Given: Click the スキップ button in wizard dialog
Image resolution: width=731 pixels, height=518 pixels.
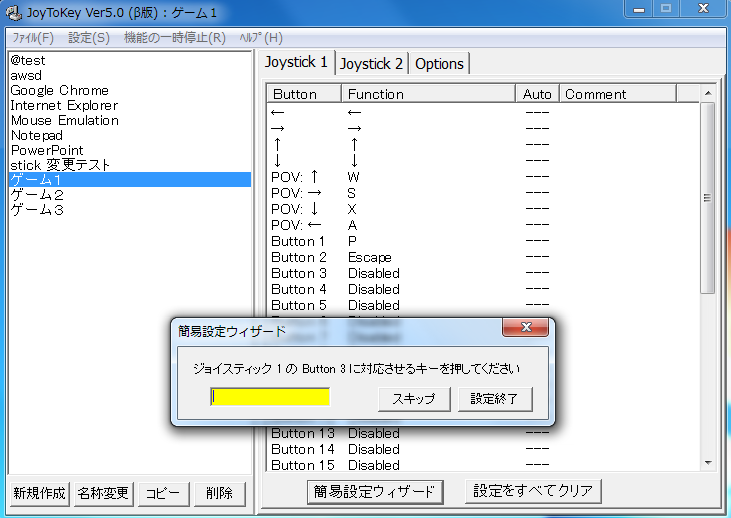Looking at the screenshot, I should (x=413, y=398).
